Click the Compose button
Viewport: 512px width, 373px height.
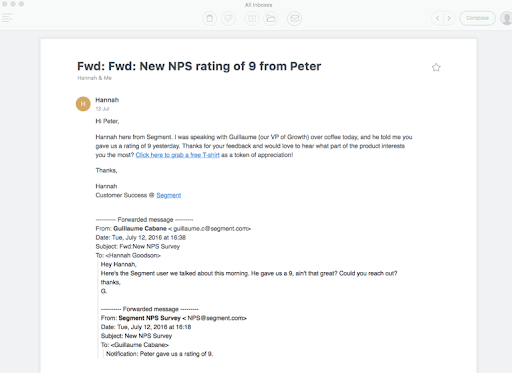[x=477, y=18]
